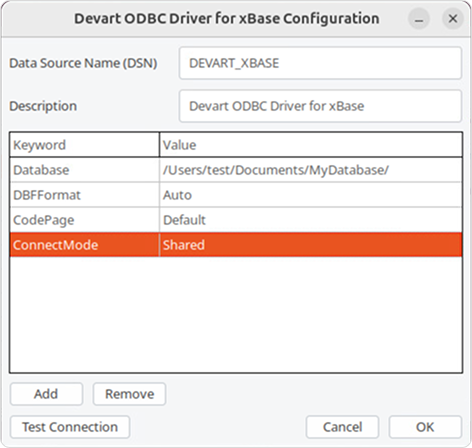Image resolution: width=472 pixels, height=448 pixels.
Task: Select the Default value cell
Action: (311, 220)
